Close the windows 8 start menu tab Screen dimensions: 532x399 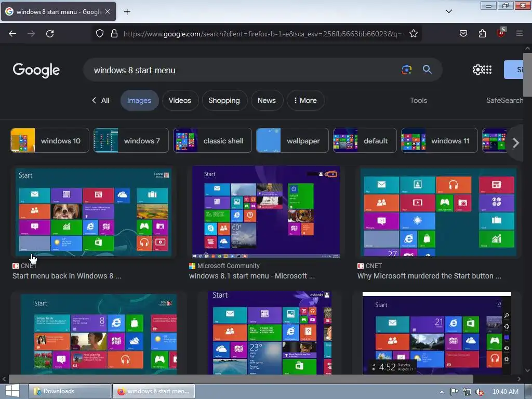click(x=108, y=11)
